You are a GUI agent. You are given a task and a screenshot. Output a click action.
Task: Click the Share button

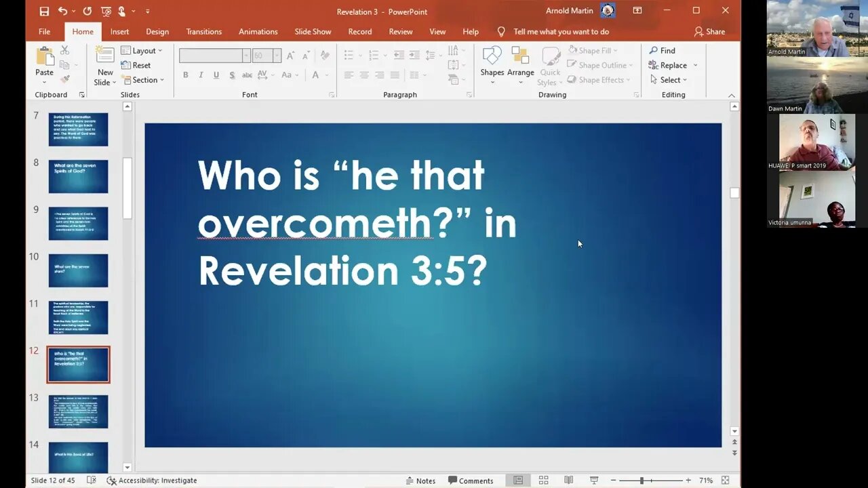(x=709, y=31)
